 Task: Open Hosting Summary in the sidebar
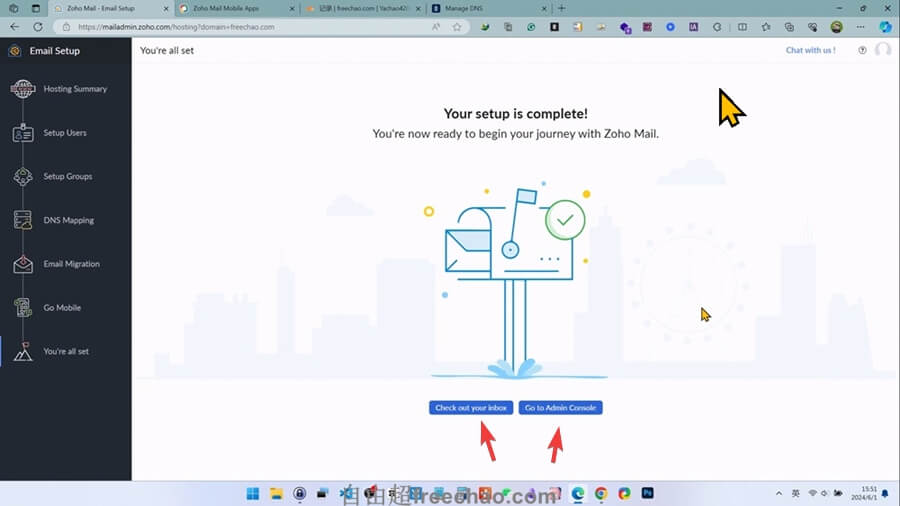click(x=74, y=89)
